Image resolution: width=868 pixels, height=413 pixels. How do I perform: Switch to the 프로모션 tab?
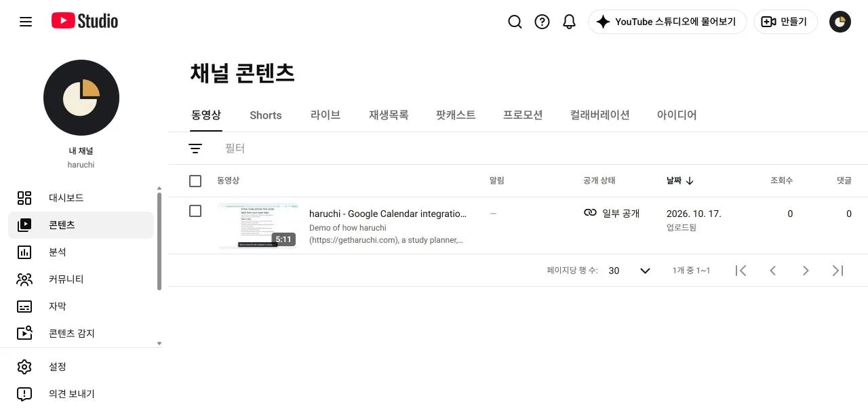tap(523, 115)
